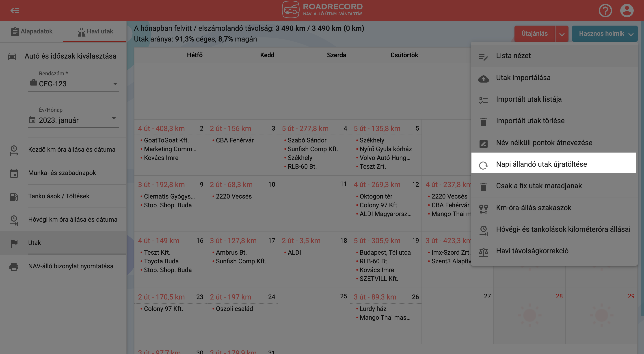Click the empty day 11 calendar cell
Screen dimensions: 644x354
pyautogui.click(x=314, y=203)
